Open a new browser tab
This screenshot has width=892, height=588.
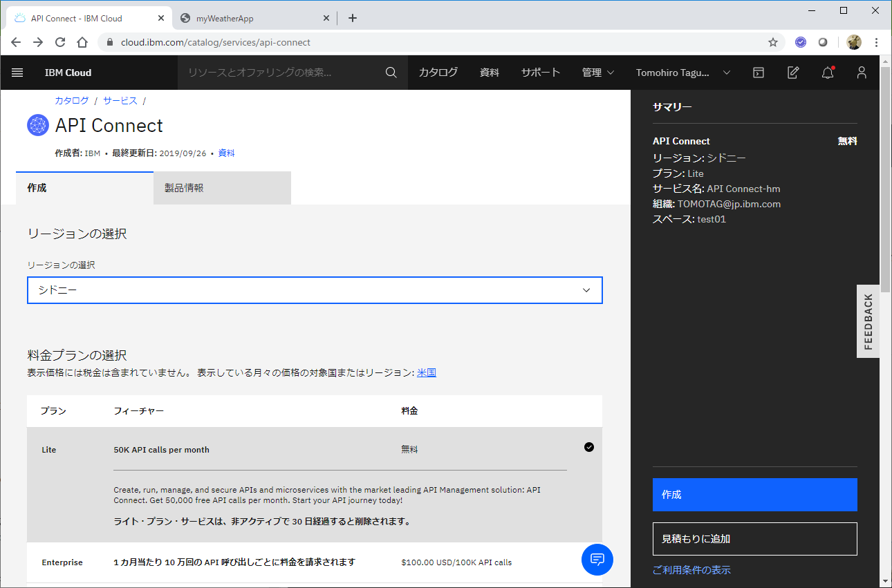pyautogui.click(x=353, y=18)
